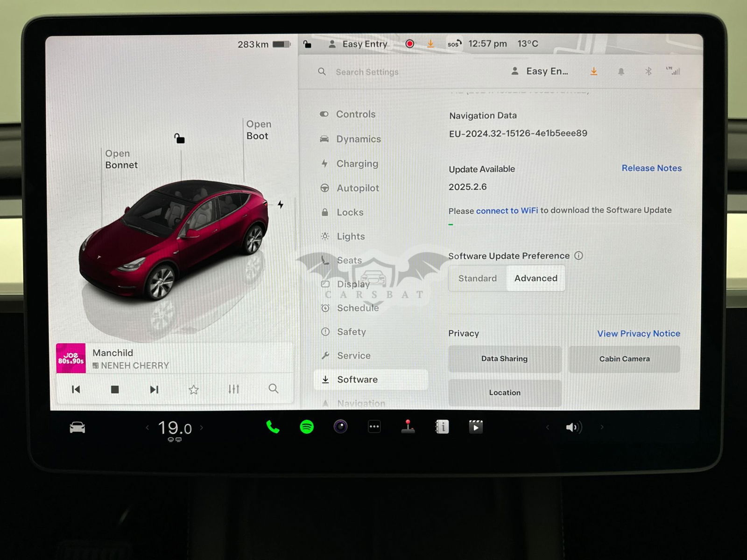Open the Charging settings menu

pos(357,164)
